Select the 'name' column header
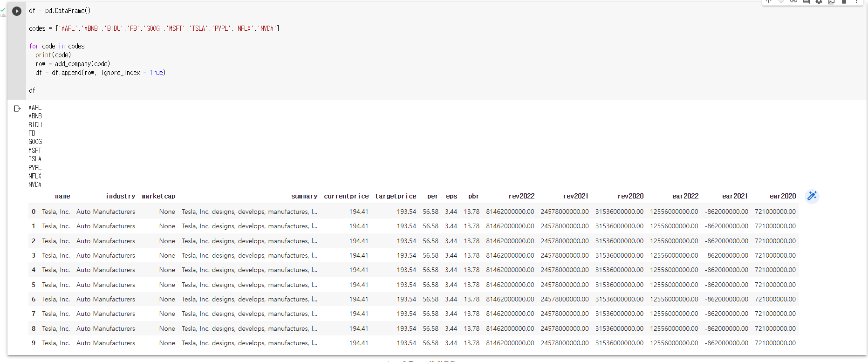Viewport: 868px width, 362px height. pos(62,196)
